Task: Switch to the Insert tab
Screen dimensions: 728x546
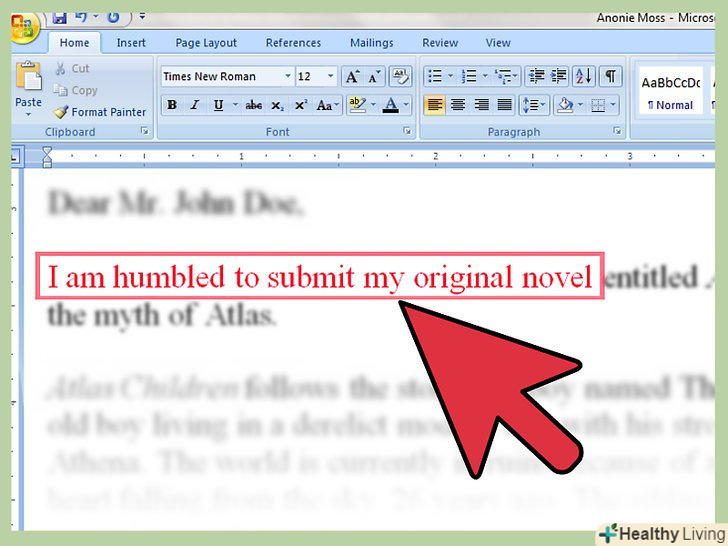Action: pyautogui.click(x=131, y=43)
